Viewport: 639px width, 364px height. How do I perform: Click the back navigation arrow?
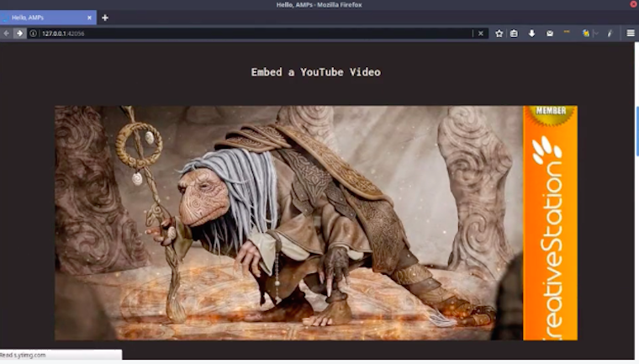(7, 34)
